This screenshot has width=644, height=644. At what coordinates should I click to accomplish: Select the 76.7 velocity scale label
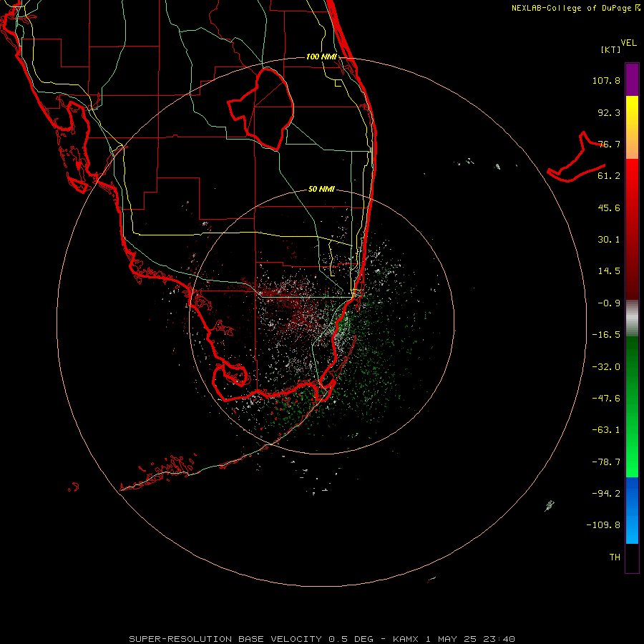[x=609, y=144]
